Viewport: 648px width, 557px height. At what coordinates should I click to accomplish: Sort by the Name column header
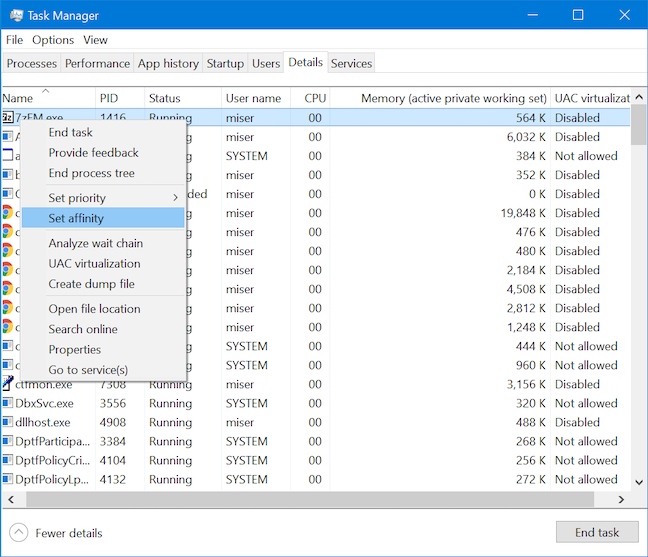48,98
